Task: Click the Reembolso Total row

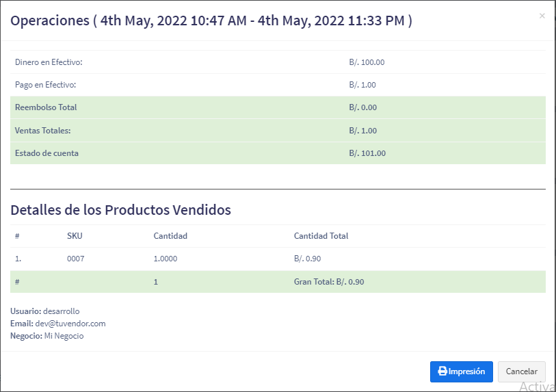Action: 278,107
